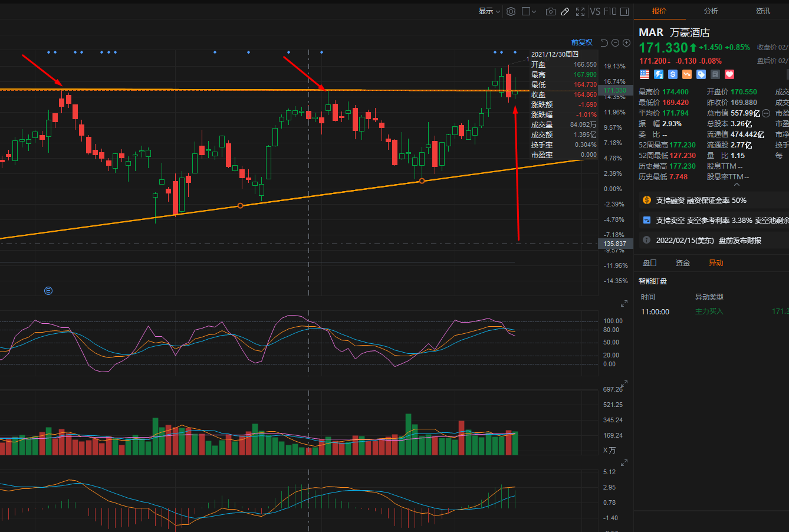This screenshot has height=532, width=789.
Task: Click the ellipsis beside 总市值 557.99亿
Action: tap(766, 113)
